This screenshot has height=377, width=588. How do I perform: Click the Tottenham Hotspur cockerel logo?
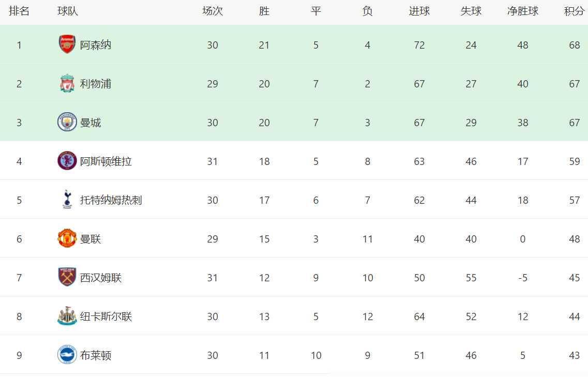67,199
